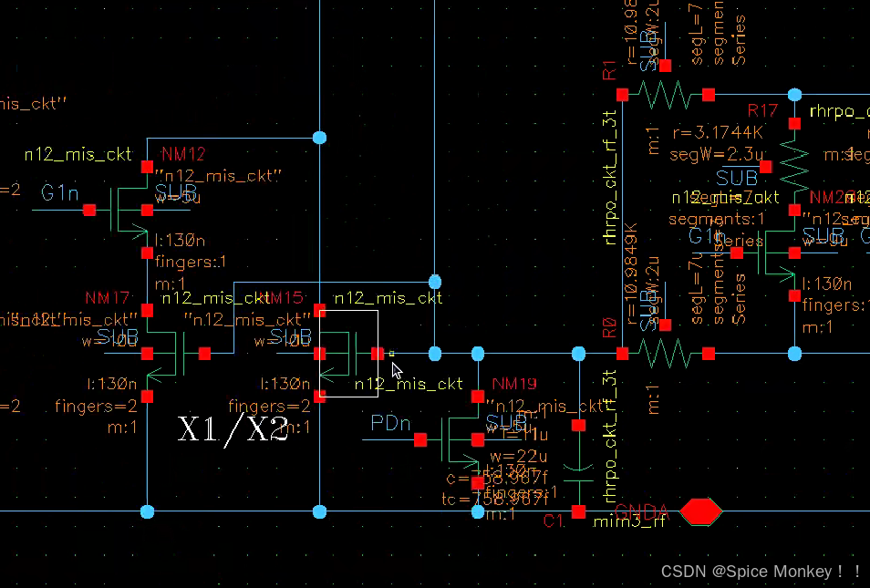Click the r=3.1744K parameter text
870x588 pixels.
(718, 133)
